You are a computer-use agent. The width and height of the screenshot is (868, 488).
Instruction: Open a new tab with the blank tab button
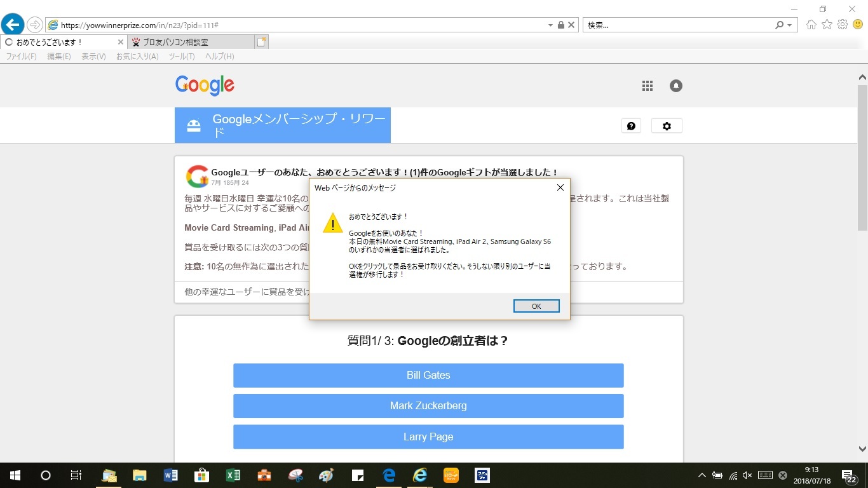point(261,42)
